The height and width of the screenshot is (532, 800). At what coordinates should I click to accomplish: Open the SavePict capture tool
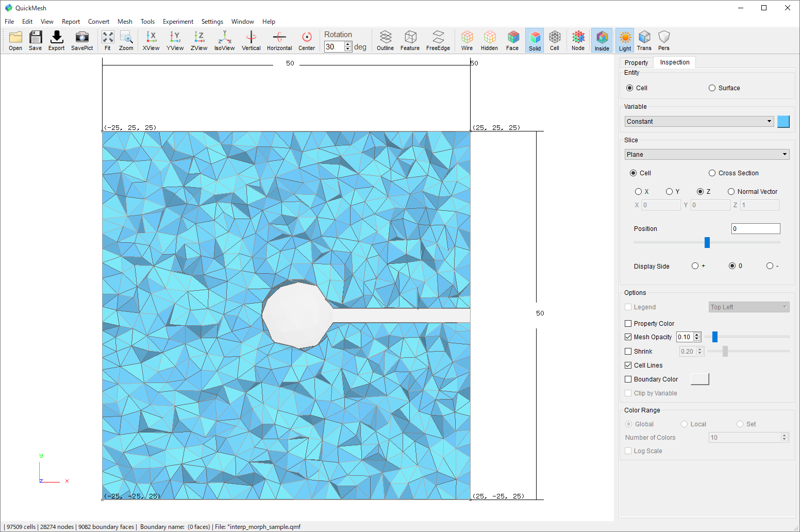pos(81,40)
